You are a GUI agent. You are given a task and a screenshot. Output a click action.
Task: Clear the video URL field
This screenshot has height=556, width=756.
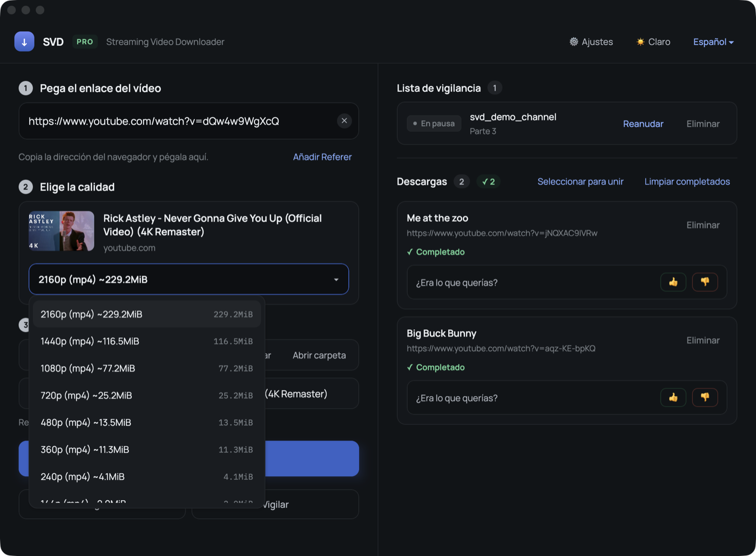click(344, 121)
